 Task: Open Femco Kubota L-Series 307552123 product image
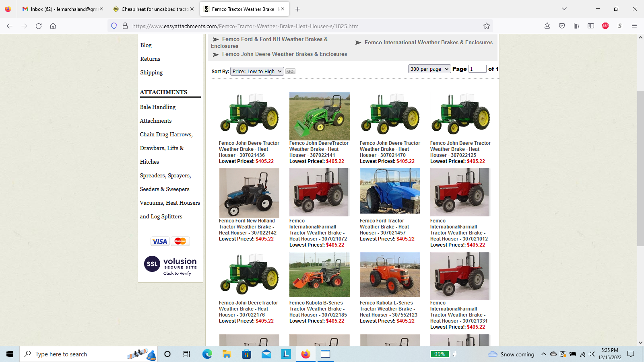pos(390,275)
